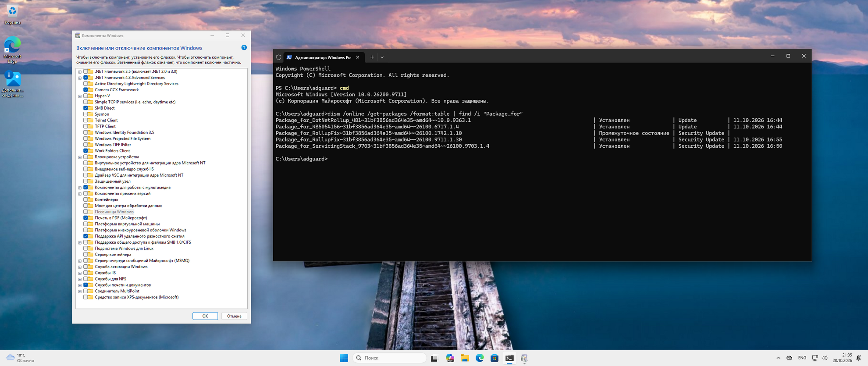Select the Windows Features taskbar icon
The width and height of the screenshot is (868, 366).
(524, 358)
